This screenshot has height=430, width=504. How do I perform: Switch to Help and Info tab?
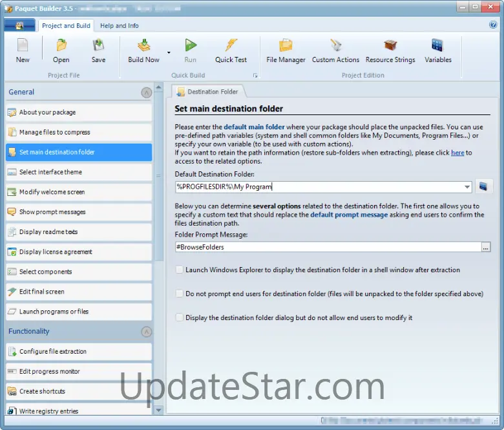point(120,26)
